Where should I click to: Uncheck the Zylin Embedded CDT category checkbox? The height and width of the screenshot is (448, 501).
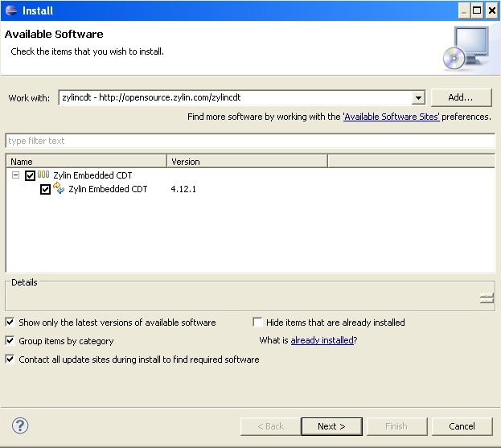click(30, 175)
